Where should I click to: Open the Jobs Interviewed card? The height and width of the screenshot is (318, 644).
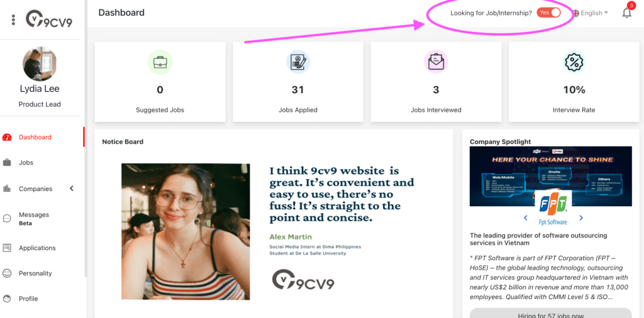(x=436, y=82)
